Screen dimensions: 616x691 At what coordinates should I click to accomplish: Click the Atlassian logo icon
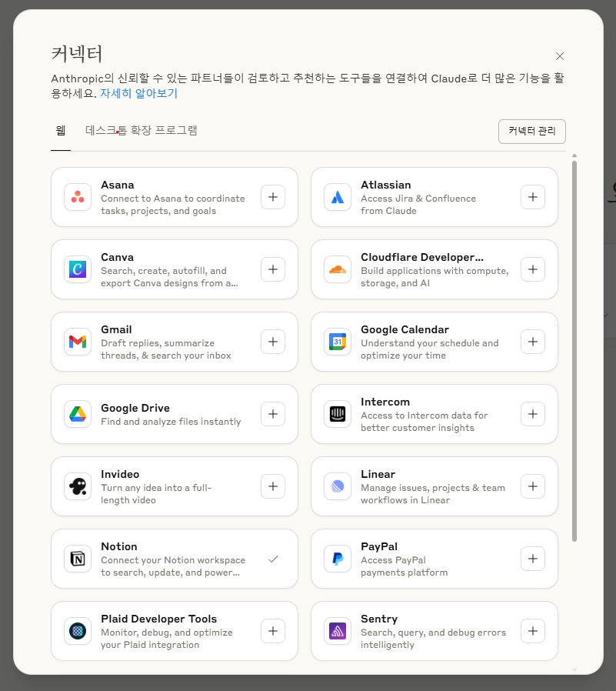pos(337,197)
